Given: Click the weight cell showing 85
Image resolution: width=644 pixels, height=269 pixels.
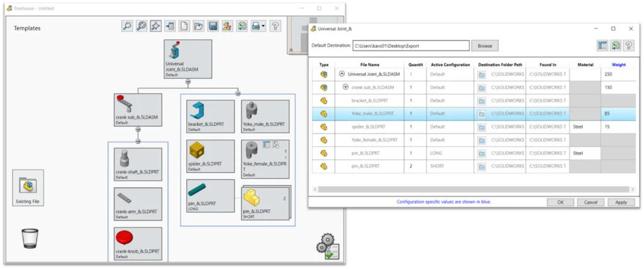Looking at the screenshot, I should 619,113.
